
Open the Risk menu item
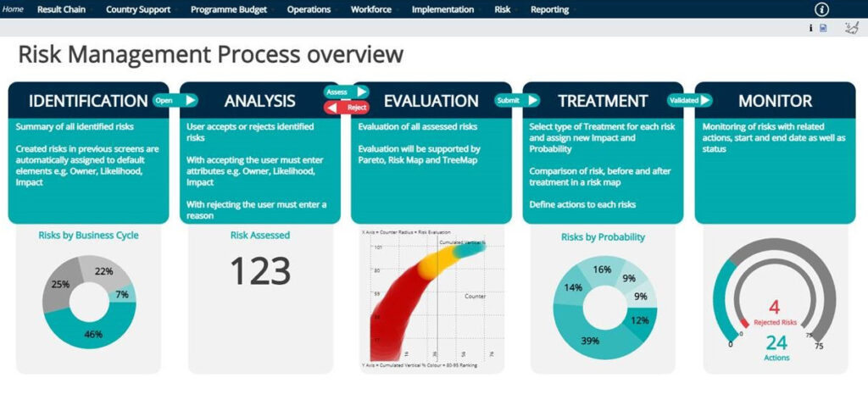502,10
